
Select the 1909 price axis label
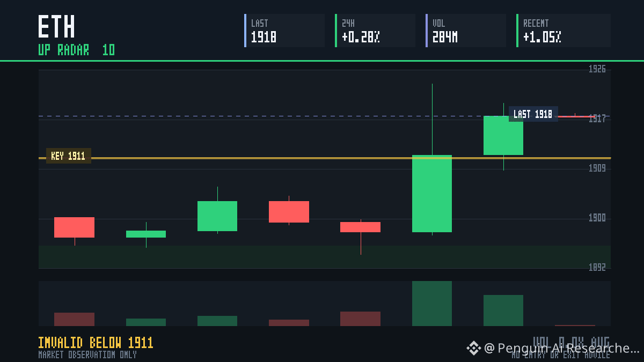(x=597, y=168)
